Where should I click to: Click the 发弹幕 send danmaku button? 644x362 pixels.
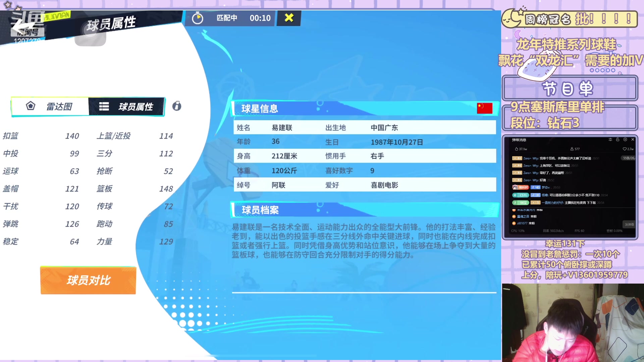[x=629, y=224]
